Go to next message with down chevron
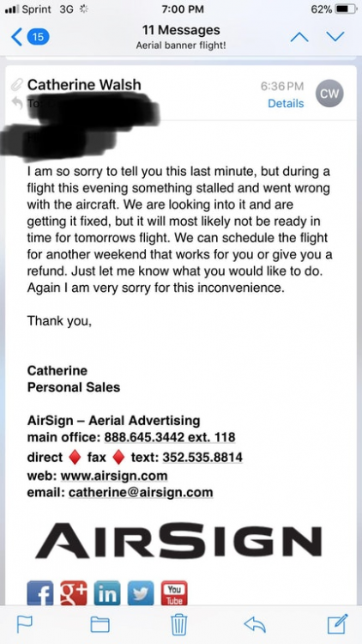362x644 pixels. 335,37
